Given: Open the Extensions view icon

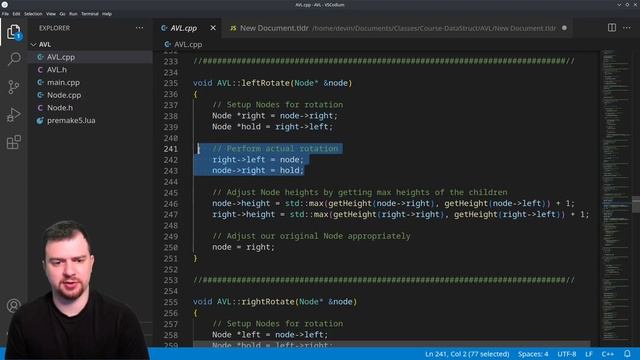Looking at the screenshot, I should coord(13,142).
